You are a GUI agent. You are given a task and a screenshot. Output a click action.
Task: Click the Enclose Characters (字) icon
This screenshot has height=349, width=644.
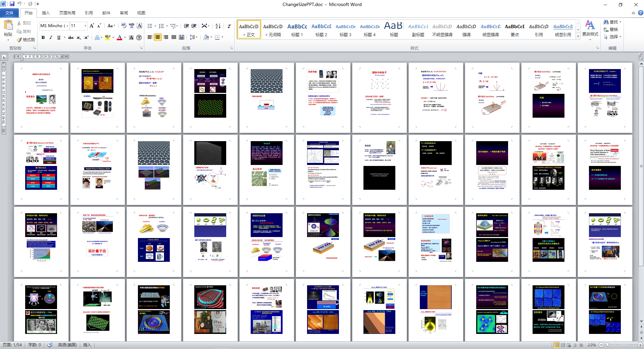pyautogui.click(x=139, y=38)
